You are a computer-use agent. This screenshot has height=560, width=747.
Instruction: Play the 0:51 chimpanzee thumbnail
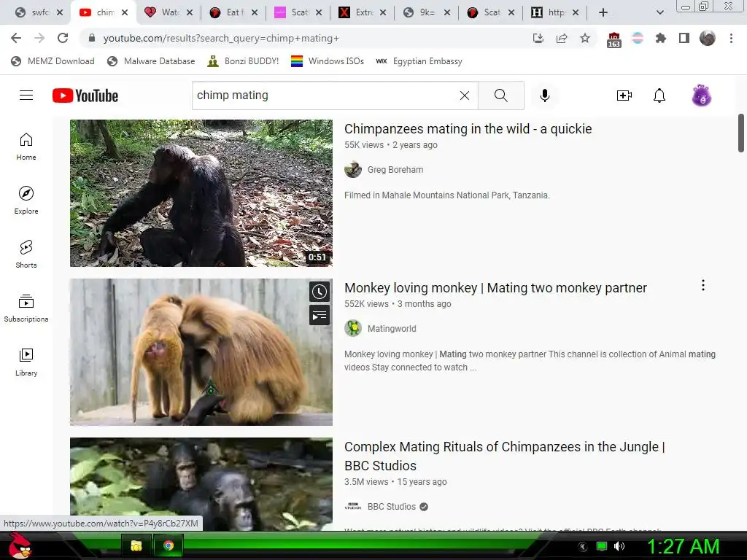tap(201, 192)
